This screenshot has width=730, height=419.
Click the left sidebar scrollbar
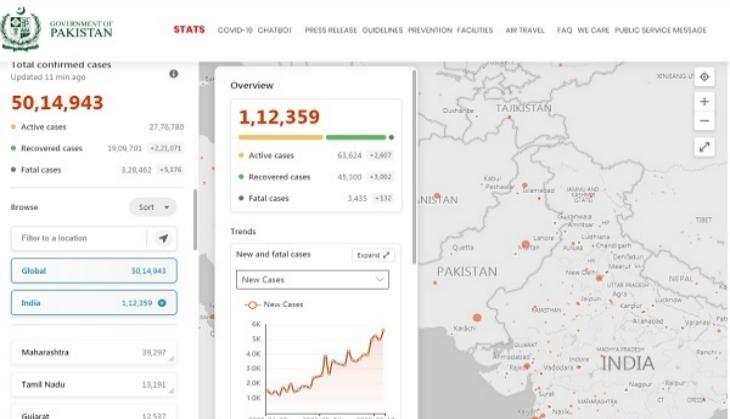195,220
